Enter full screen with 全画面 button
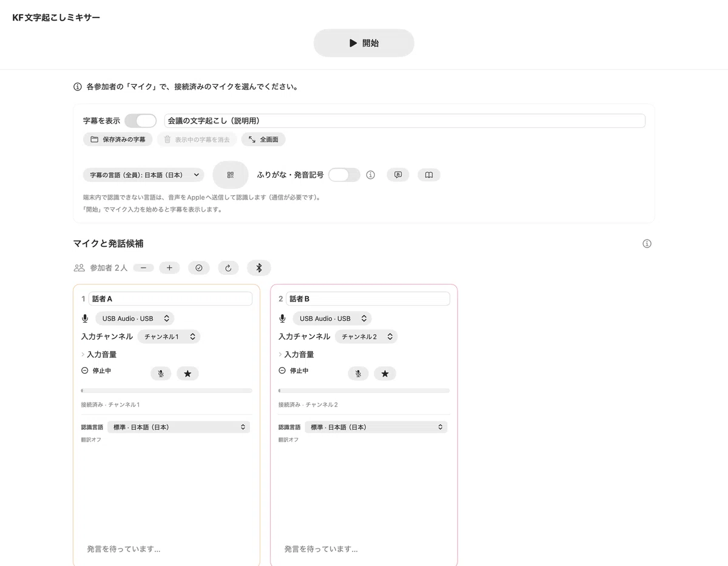728x566 pixels. click(x=263, y=140)
